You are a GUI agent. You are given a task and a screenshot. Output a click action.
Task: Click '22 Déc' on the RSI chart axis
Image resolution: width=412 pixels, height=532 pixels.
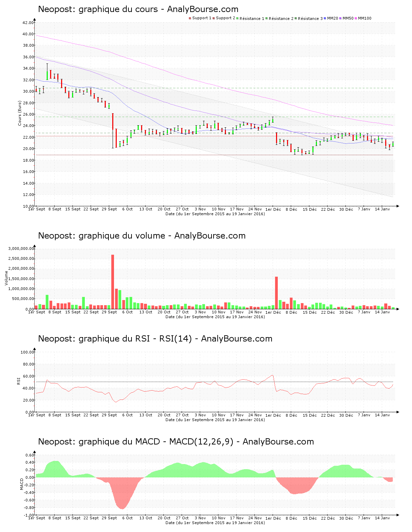click(328, 415)
